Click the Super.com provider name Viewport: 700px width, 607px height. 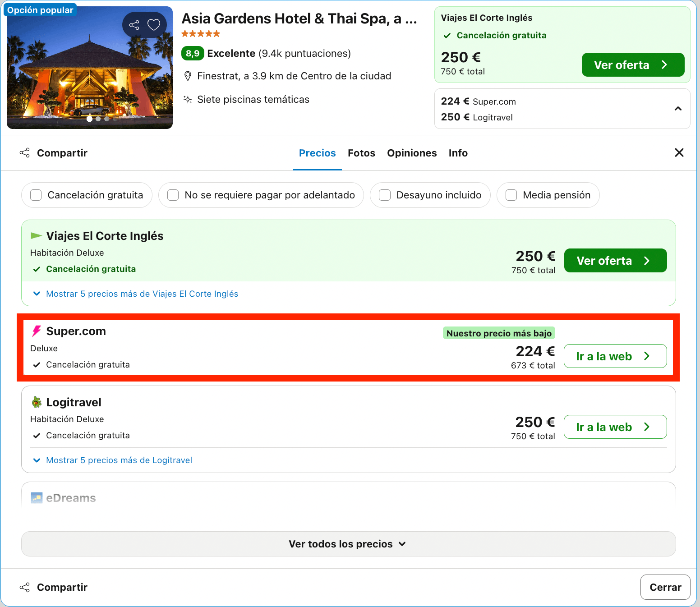point(76,331)
